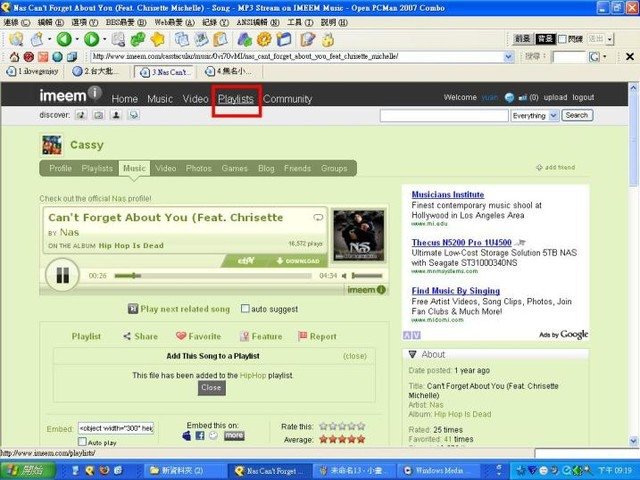The height and width of the screenshot is (480, 640).
Task: Click the discover music note icon
Action: pyautogui.click(x=81, y=115)
